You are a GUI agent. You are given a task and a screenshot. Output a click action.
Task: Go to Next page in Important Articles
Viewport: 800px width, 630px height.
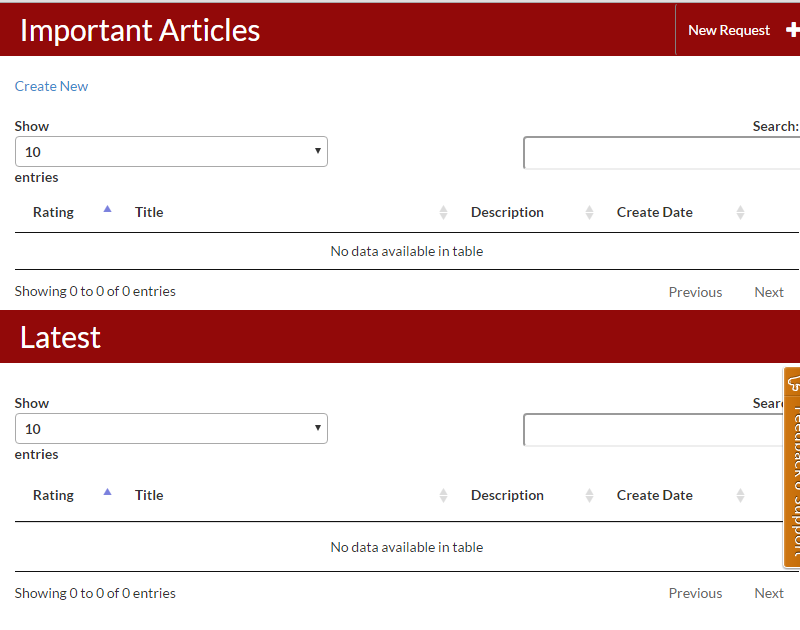click(768, 292)
